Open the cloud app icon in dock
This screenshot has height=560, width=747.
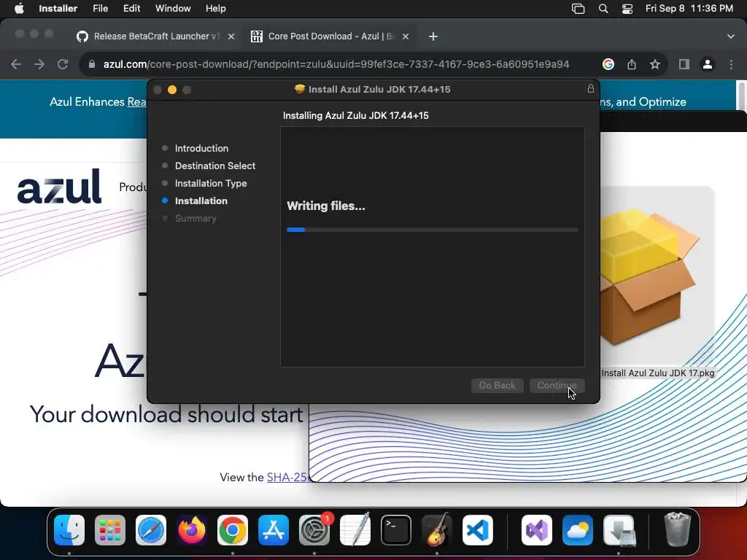[x=578, y=530]
